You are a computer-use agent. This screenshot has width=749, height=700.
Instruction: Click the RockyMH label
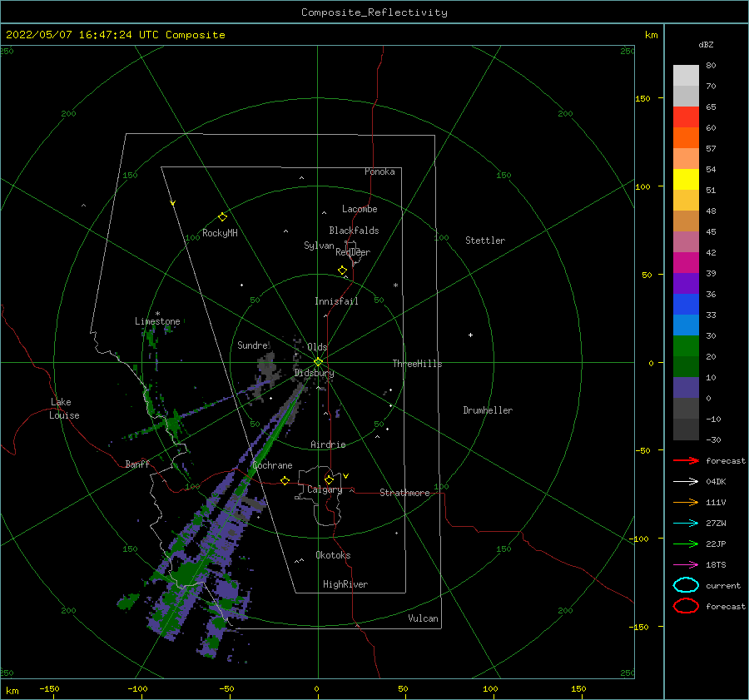point(220,233)
